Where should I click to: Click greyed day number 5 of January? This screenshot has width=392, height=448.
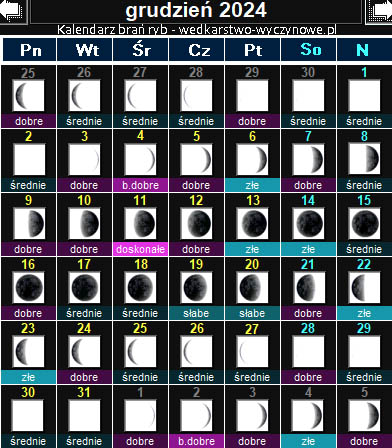pos(364,392)
